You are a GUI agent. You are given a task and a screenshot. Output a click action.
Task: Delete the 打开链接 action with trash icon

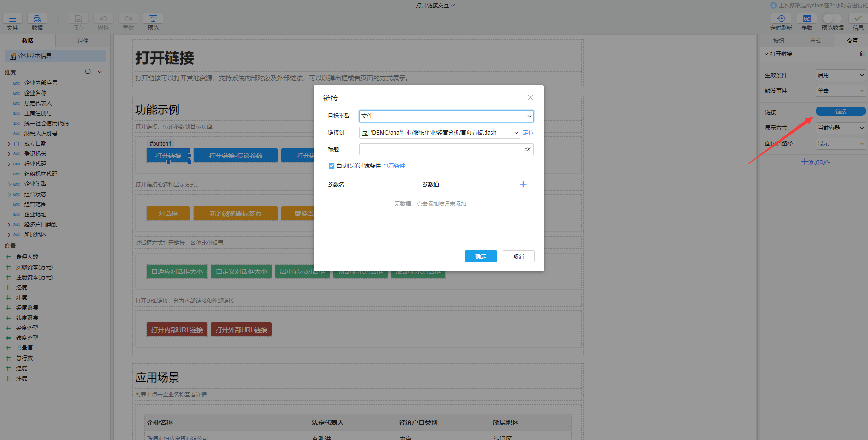pos(862,54)
